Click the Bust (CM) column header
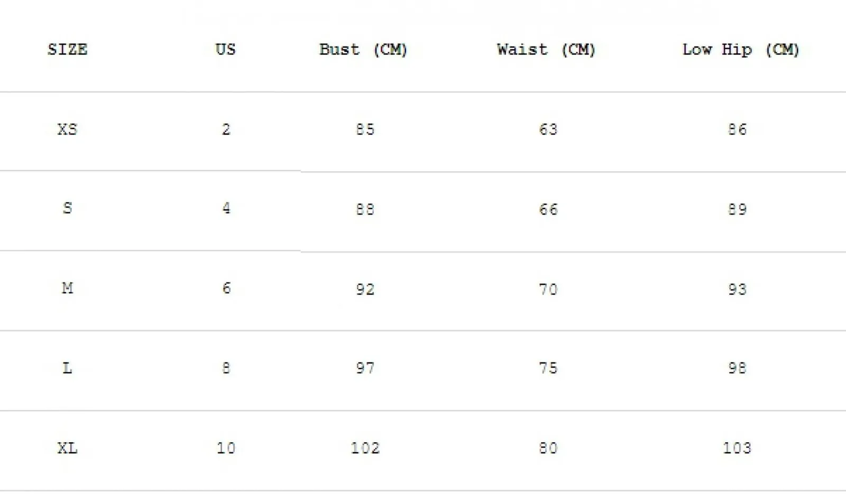The height and width of the screenshot is (504, 846). pyautogui.click(x=363, y=50)
